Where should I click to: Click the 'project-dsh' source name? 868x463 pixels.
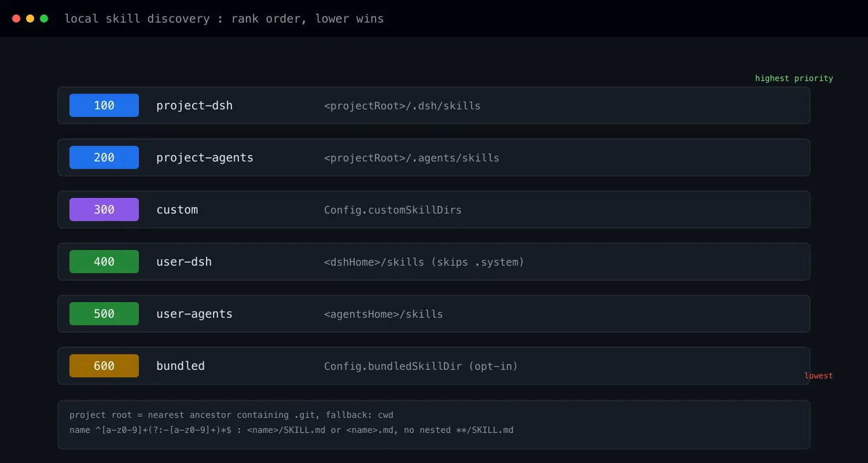194,105
